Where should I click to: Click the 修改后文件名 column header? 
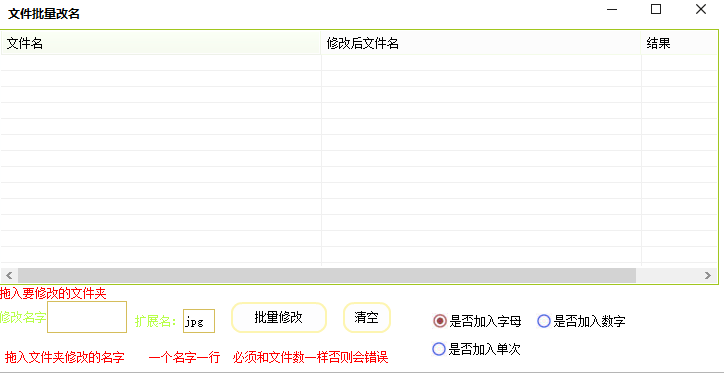[x=481, y=43]
